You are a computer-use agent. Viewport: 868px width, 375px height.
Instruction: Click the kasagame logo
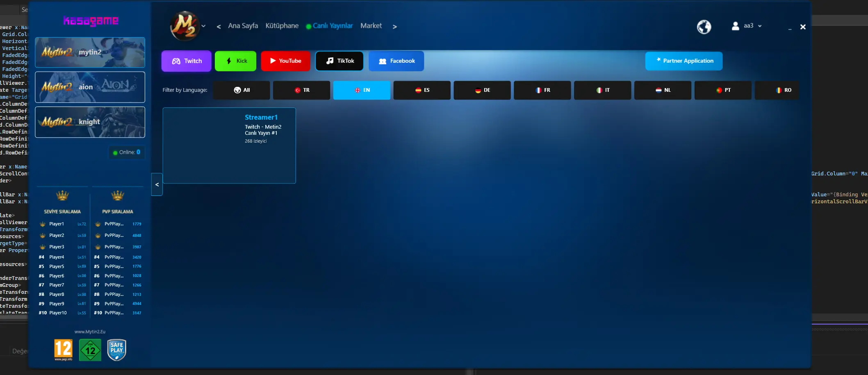(x=91, y=20)
